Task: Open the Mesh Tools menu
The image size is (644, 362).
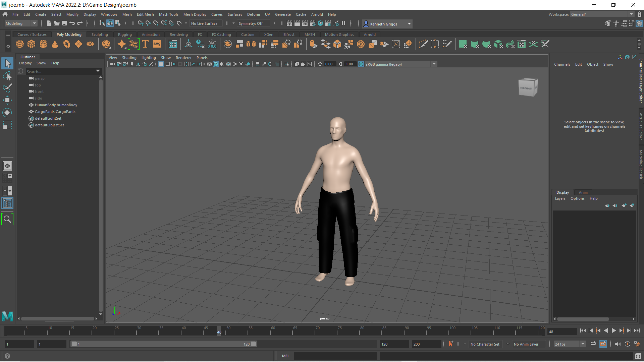Action: pos(168,14)
